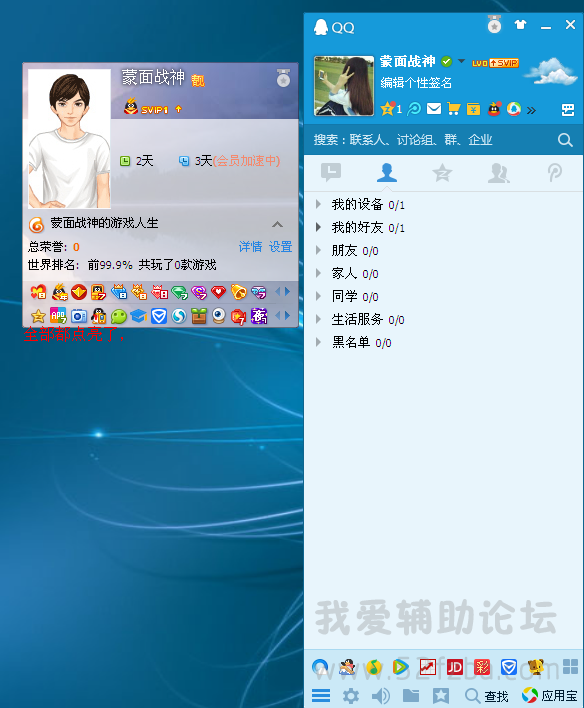Expand the 朋友 group
The width and height of the screenshot is (584, 708).
click(318, 250)
